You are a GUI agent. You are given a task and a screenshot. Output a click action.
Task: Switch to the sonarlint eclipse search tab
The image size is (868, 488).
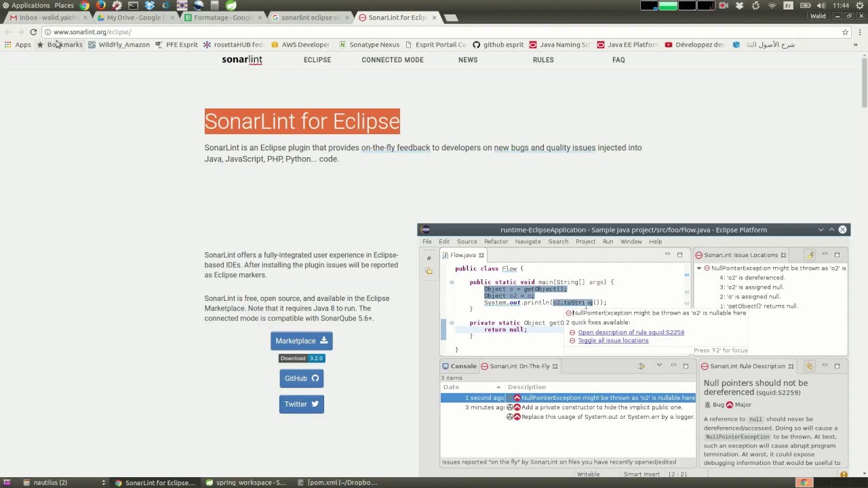(x=309, y=18)
